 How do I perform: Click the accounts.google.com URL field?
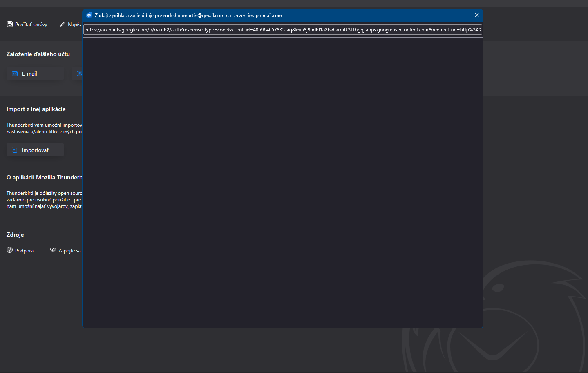click(x=283, y=30)
